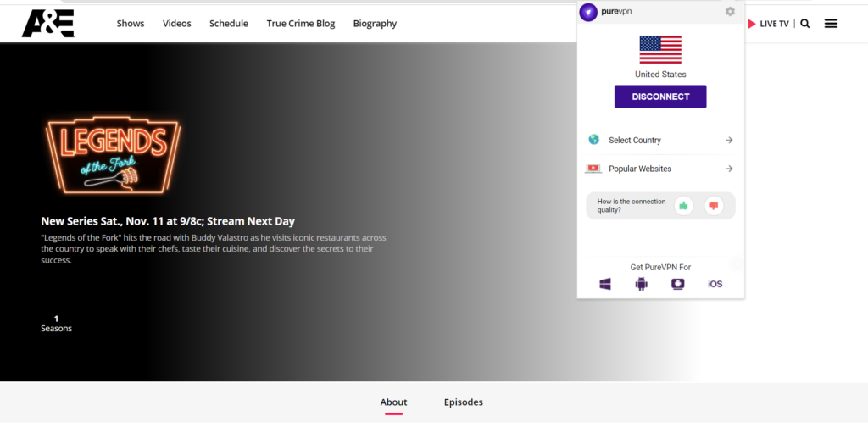This screenshot has height=427, width=868.
Task: Click the Legends of the Fork logo
Action: click(114, 156)
